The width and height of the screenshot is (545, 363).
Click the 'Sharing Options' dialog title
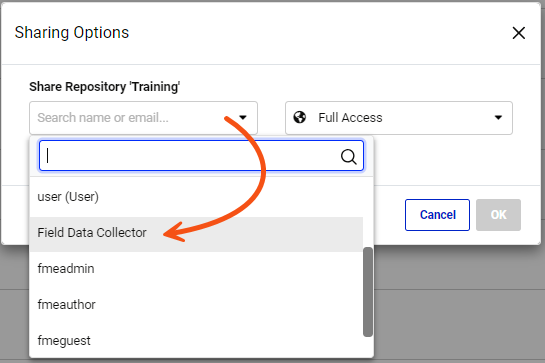[72, 33]
